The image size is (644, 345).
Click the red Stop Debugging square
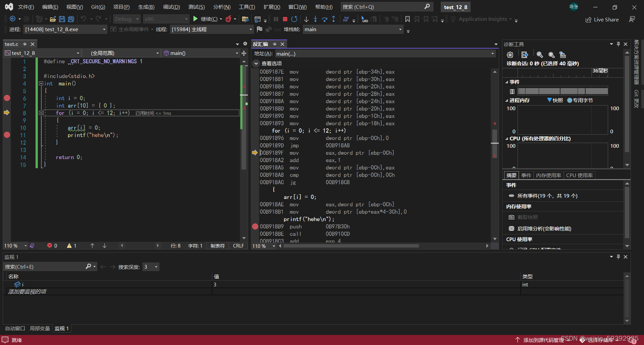point(285,19)
